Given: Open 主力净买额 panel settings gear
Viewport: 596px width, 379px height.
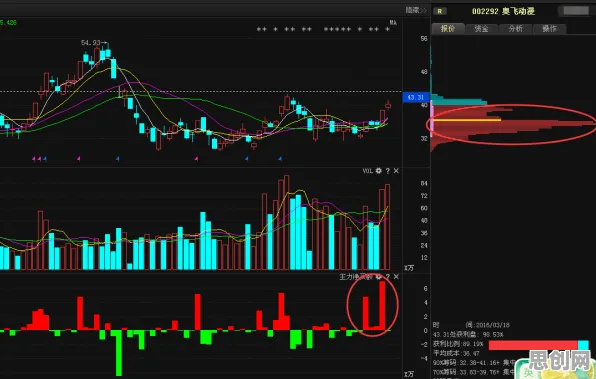Looking at the screenshot, I should coord(379,277).
